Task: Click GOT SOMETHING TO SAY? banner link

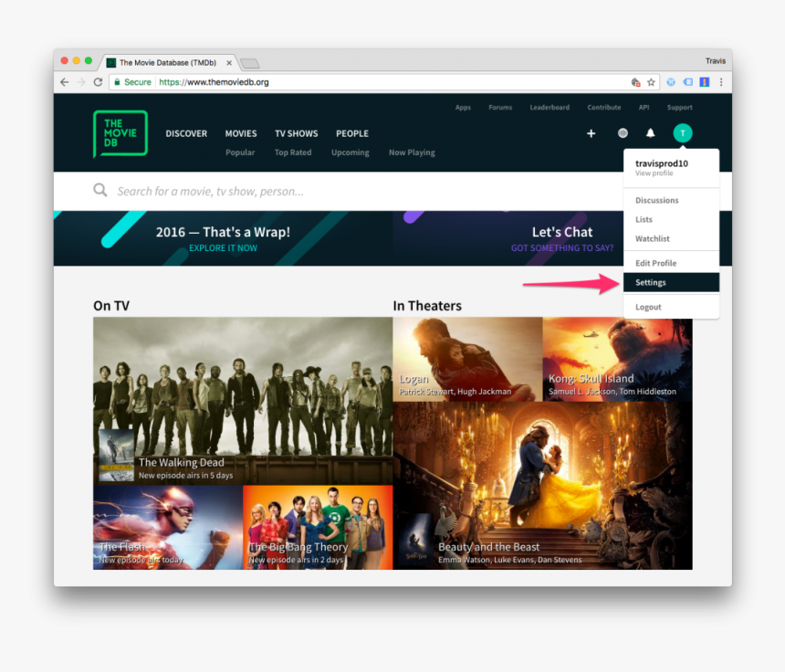Action: 561,247
